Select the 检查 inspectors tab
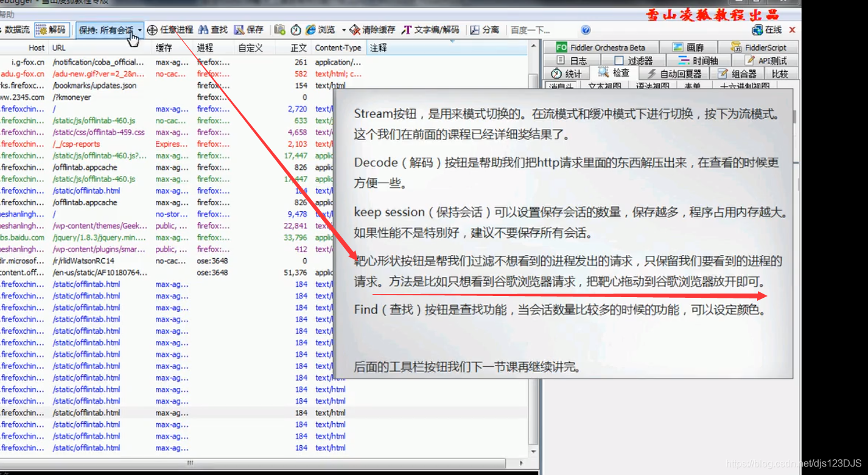Viewport: 868px width, 475px height. coord(614,72)
